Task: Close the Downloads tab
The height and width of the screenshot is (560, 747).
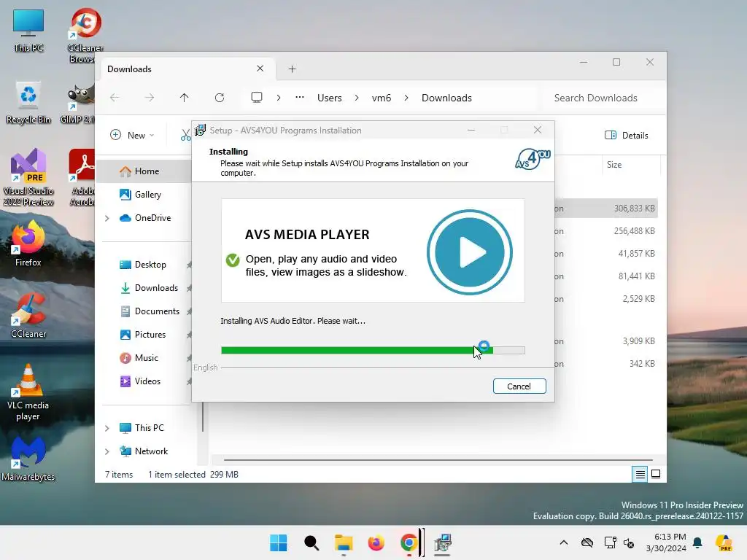Action: [260, 69]
